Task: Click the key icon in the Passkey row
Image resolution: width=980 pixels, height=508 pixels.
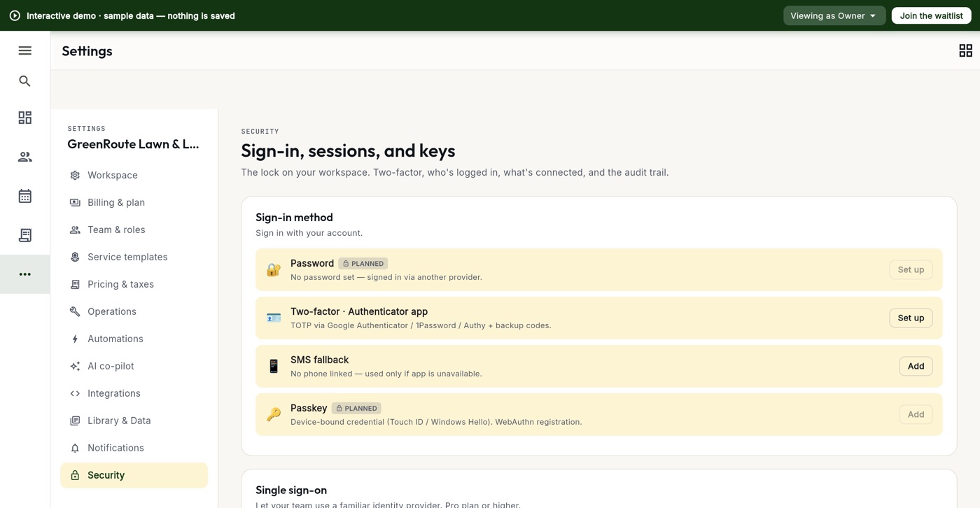Action: coord(274,414)
